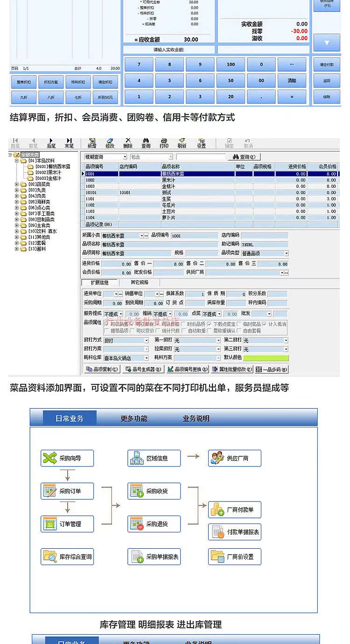Open 采购单据报表 purchase document report

154,557
